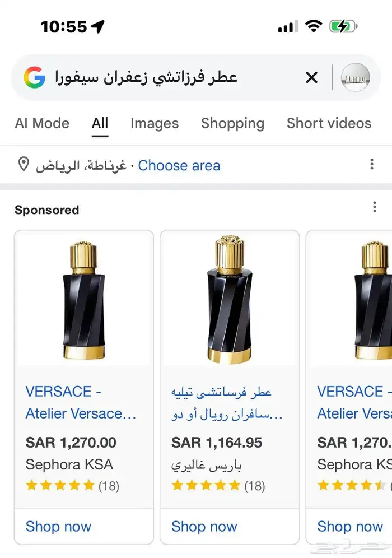This screenshot has width=392, height=558.
Task: Open VERSACE - Atelier Versace product title
Action: click(x=81, y=402)
